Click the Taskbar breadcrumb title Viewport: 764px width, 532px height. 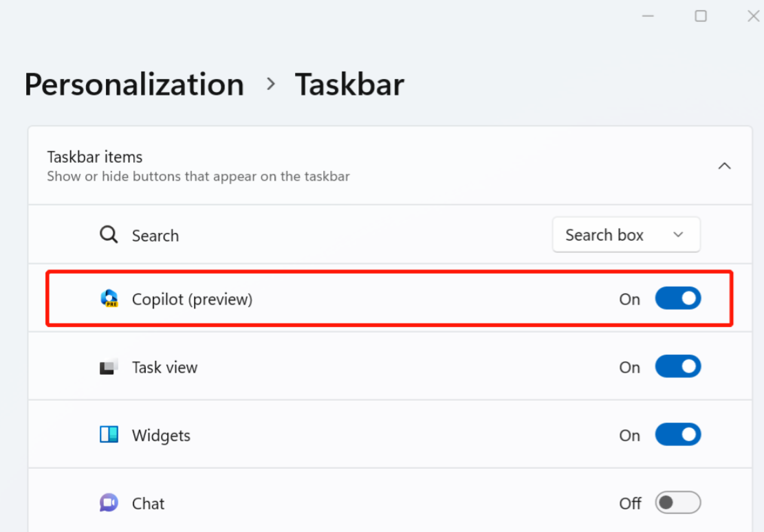(349, 85)
